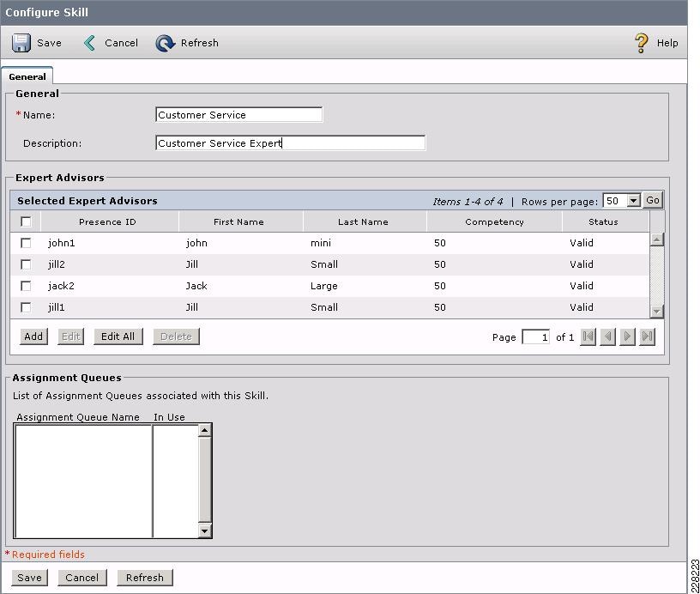Click the last name cell 'mini'
The height and width of the screenshot is (594, 700).
[321, 243]
